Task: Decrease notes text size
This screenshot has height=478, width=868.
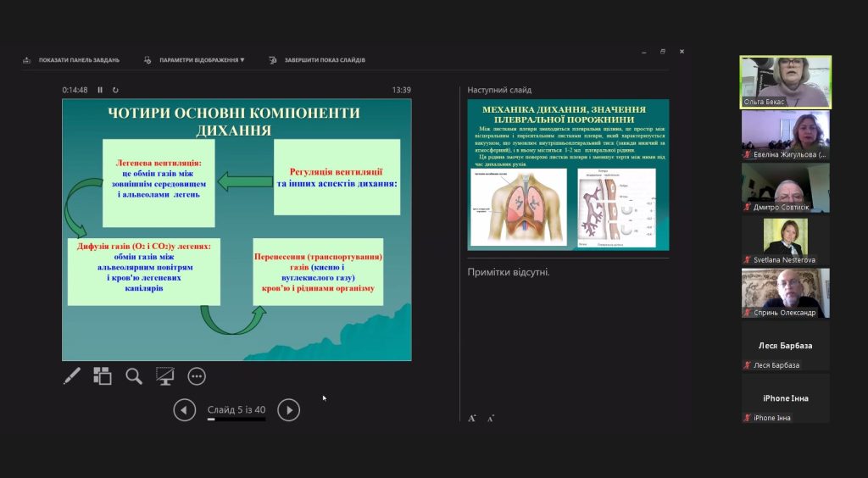Action: pyautogui.click(x=491, y=418)
